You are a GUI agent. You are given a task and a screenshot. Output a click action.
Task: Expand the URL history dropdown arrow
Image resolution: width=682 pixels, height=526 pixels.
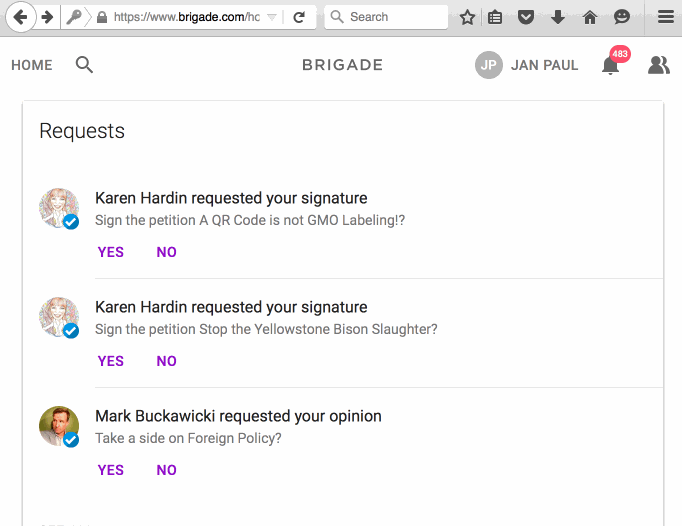[x=272, y=17]
